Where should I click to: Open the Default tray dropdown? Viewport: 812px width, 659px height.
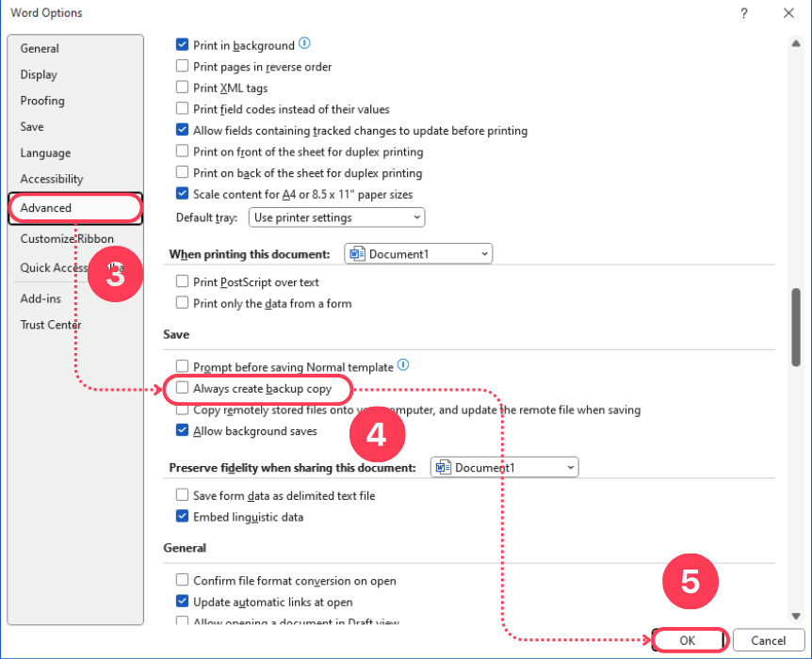335,217
